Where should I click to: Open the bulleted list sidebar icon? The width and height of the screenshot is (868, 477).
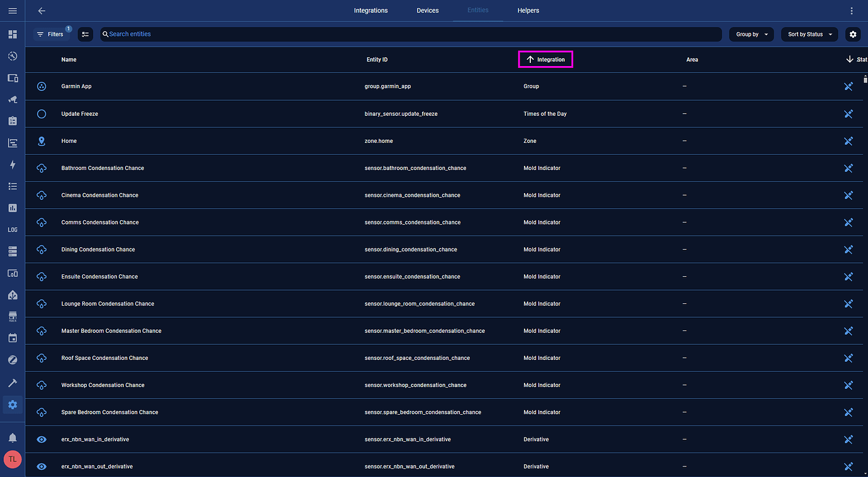click(x=13, y=186)
